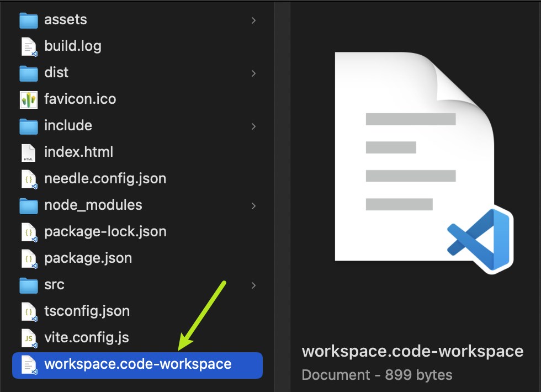Screen dimensions: 541x392
Task: Select the node_modules folder name
Action: pos(93,205)
